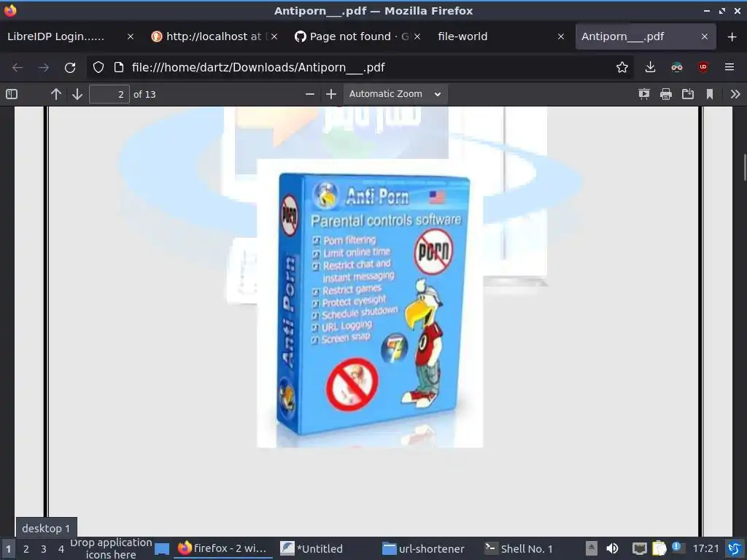Switch to workspace 4 in pager
The height and width of the screenshot is (560, 747).
click(x=61, y=549)
